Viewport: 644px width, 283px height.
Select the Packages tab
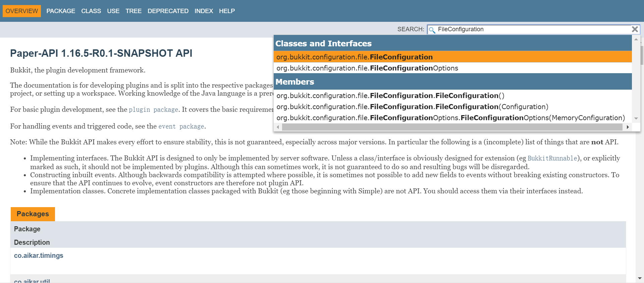33,214
